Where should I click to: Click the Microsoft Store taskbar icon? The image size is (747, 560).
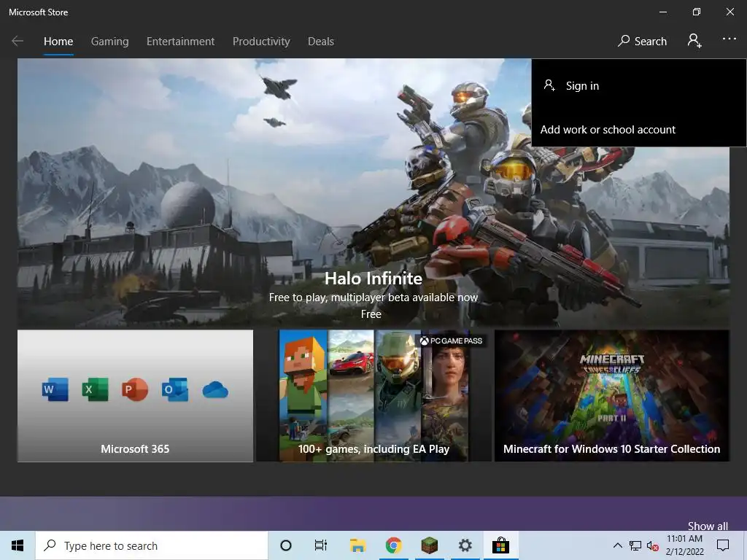click(500, 545)
